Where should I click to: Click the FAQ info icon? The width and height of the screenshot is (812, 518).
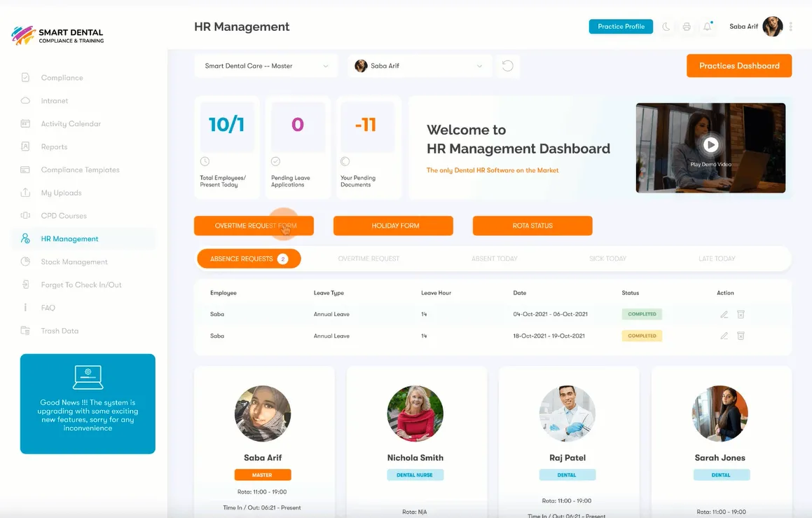click(25, 307)
